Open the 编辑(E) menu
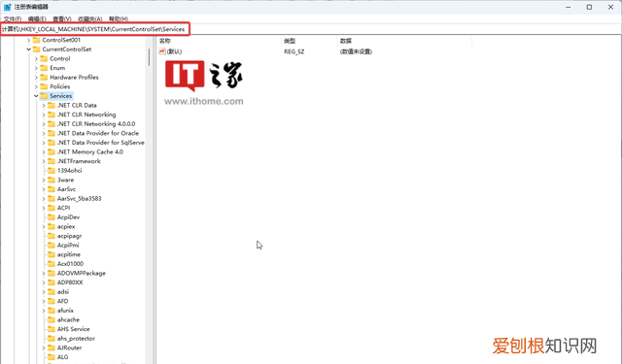 [37, 18]
